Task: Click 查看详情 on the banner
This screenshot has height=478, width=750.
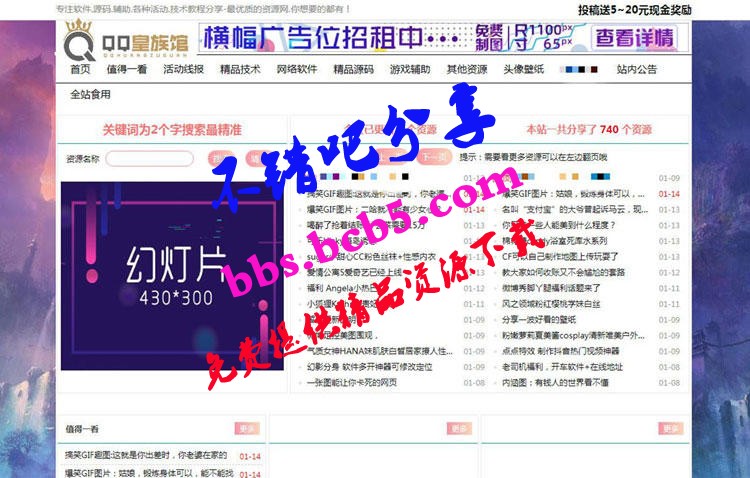Action: click(x=634, y=37)
